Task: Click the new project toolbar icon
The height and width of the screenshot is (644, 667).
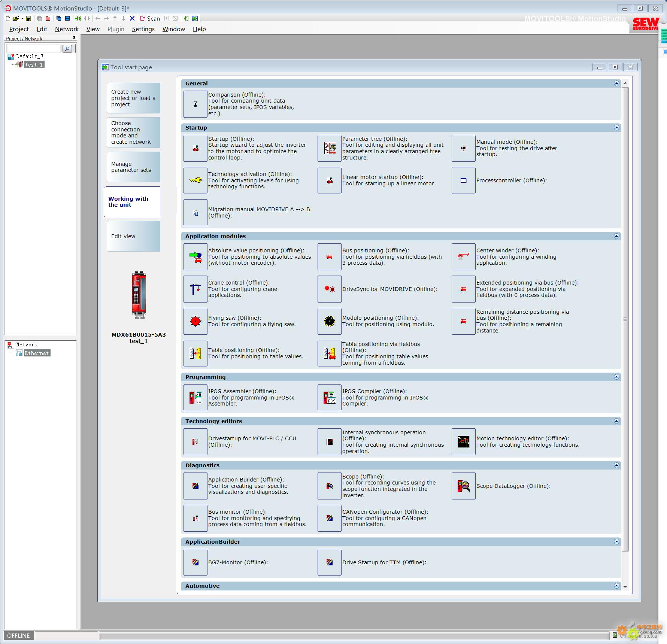Action: [8, 18]
